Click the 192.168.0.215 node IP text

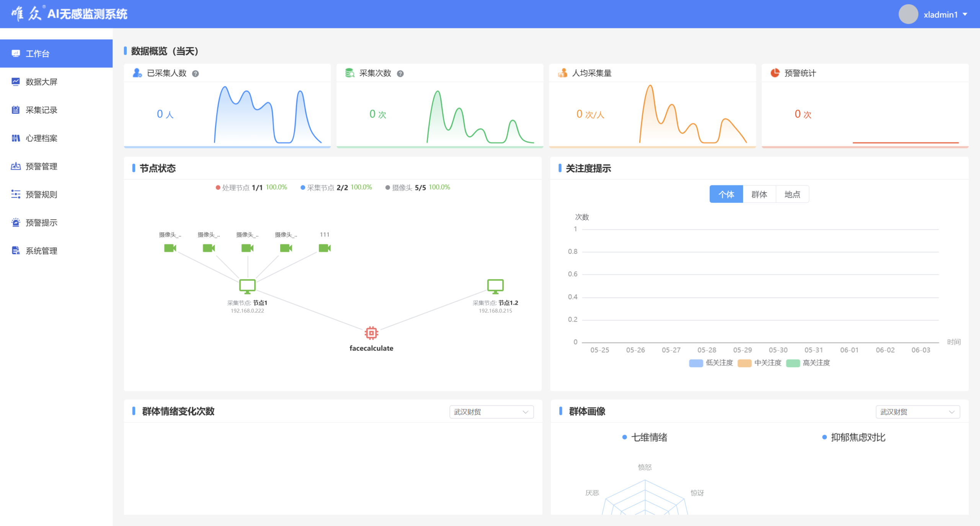[495, 311]
